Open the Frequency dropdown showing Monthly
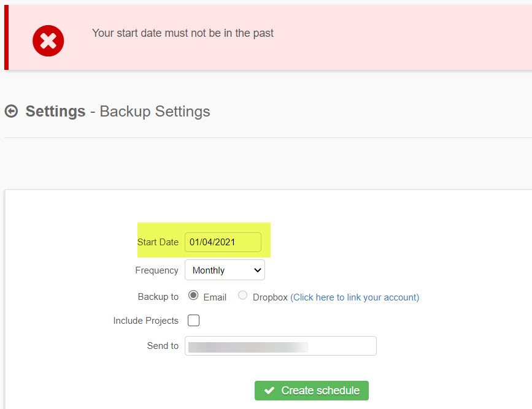 225,270
